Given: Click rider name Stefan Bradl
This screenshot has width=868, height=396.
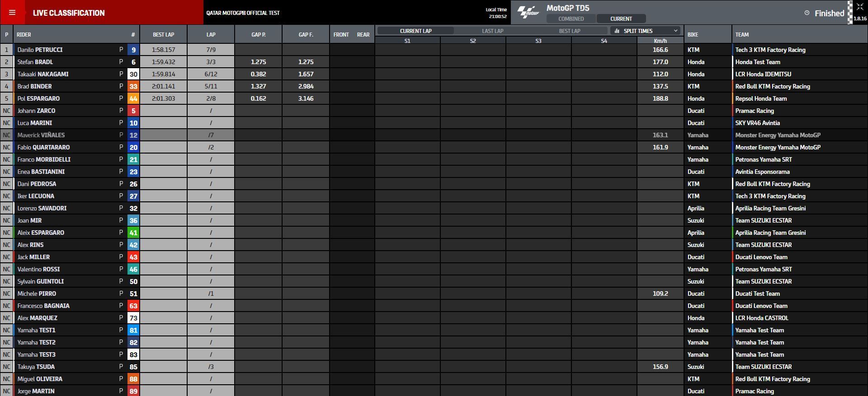Looking at the screenshot, I should (x=35, y=62).
